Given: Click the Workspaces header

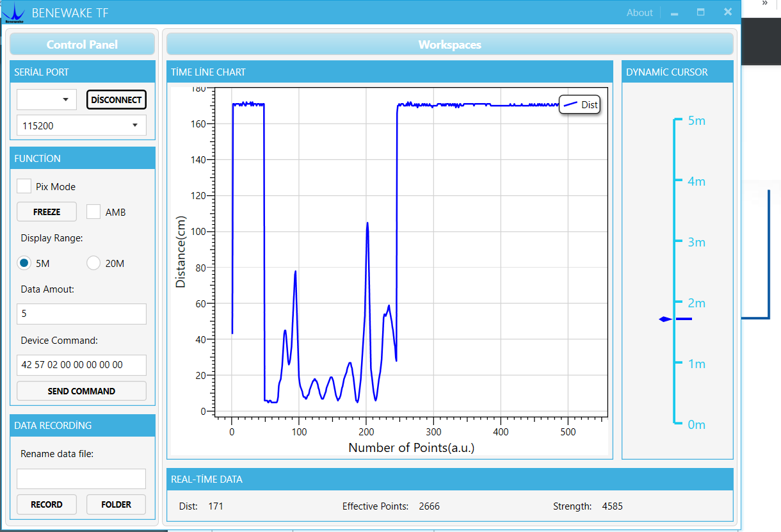Looking at the screenshot, I should tap(449, 44).
